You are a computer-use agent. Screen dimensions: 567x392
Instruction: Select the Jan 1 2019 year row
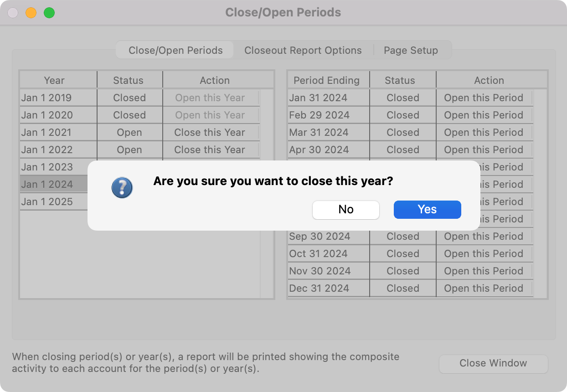tap(46, 98)
